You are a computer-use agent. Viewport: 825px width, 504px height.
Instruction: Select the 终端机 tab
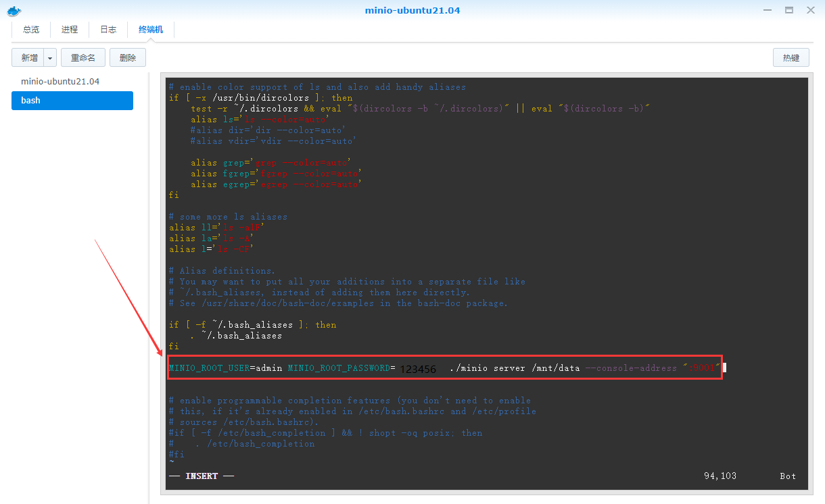(x=151, y=30)
